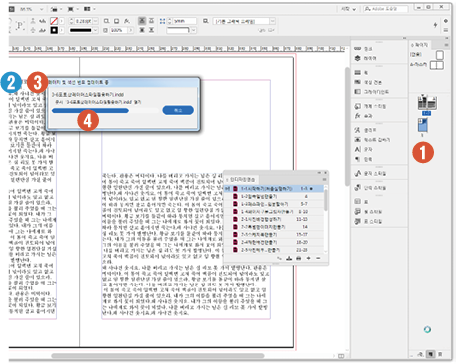Click synchronize styles icon in Book panel

point(279,258)
